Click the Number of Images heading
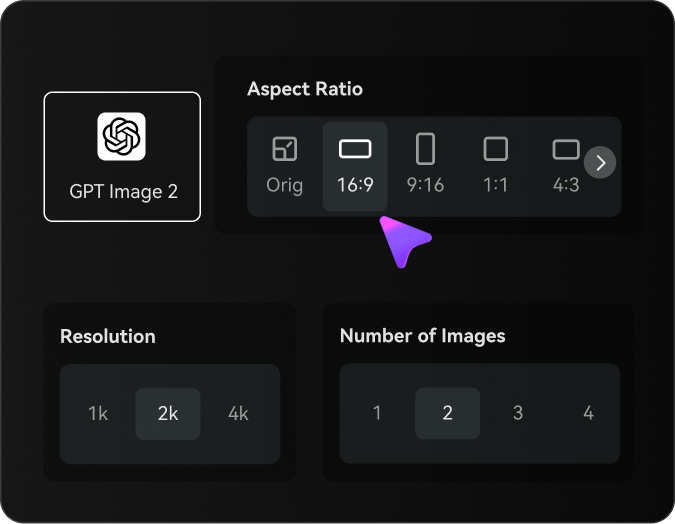Viewport: 675px width, 524px height. tap(422, 336)
